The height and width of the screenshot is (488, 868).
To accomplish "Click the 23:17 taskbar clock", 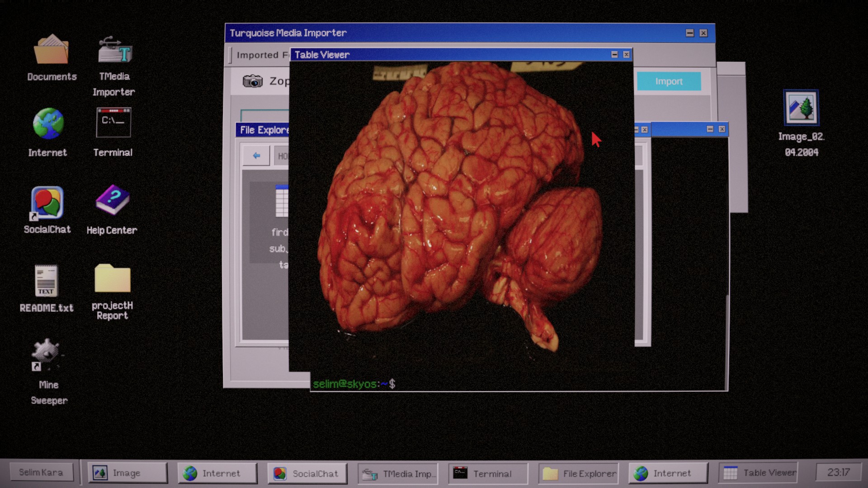I will (838, 472).
